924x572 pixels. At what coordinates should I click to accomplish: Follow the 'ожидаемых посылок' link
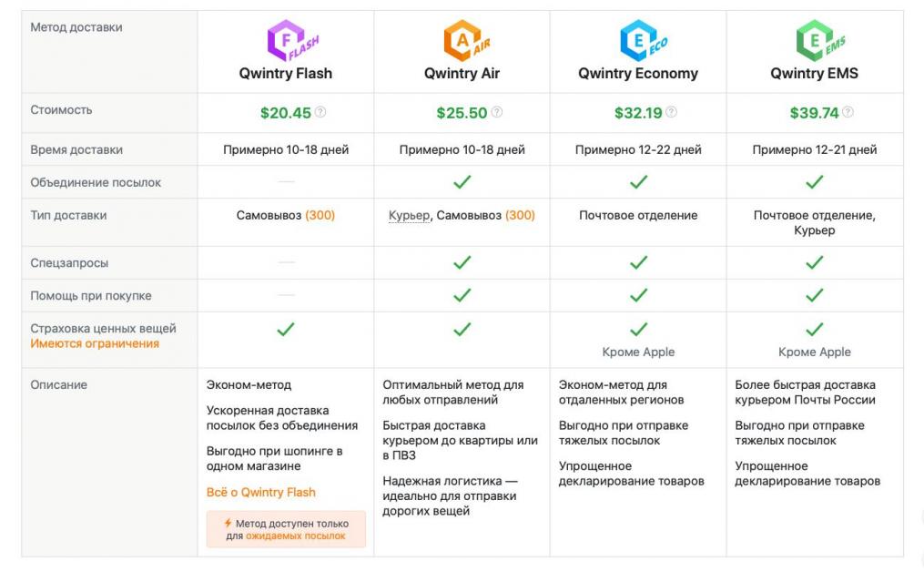pyautogui.click(x=295, y=536)
